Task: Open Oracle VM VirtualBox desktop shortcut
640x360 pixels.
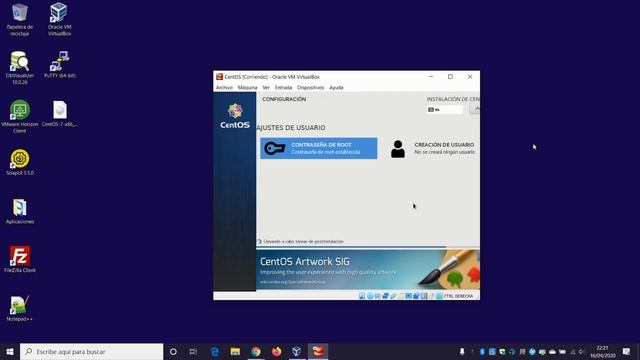Action: point(59,19)
